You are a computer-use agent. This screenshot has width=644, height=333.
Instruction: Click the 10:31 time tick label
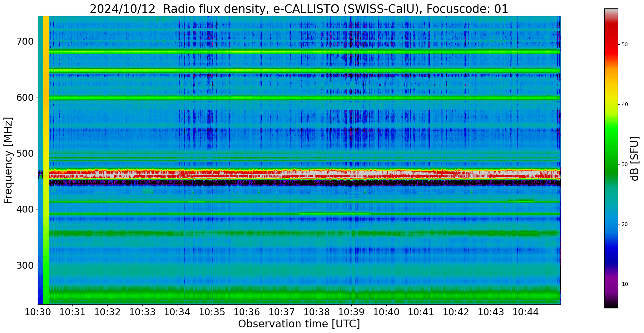tap(73, 312)
